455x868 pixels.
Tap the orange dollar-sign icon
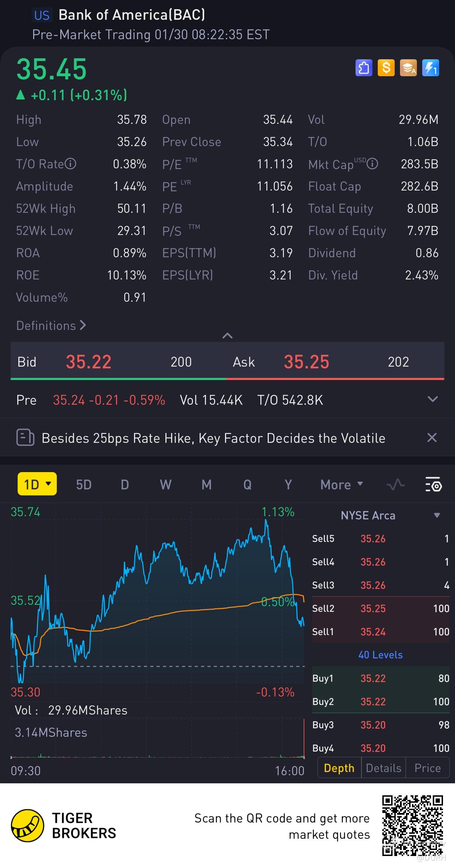386,67
